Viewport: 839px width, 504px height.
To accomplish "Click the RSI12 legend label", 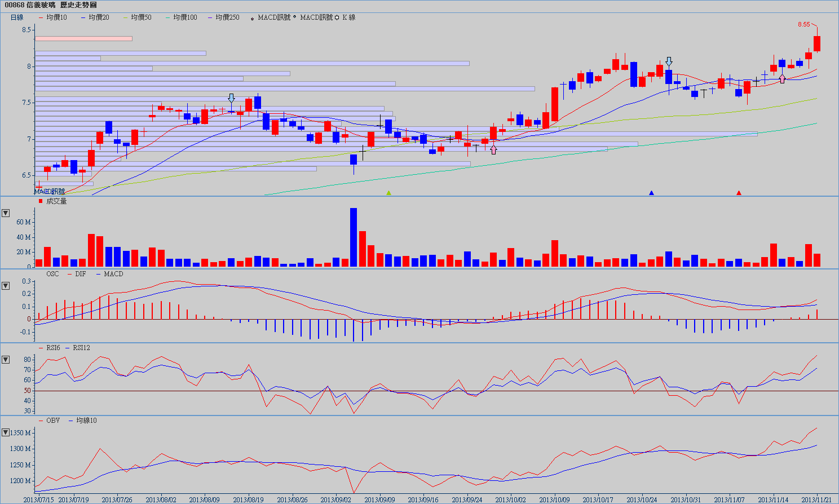I will click(x=81, y=348).
